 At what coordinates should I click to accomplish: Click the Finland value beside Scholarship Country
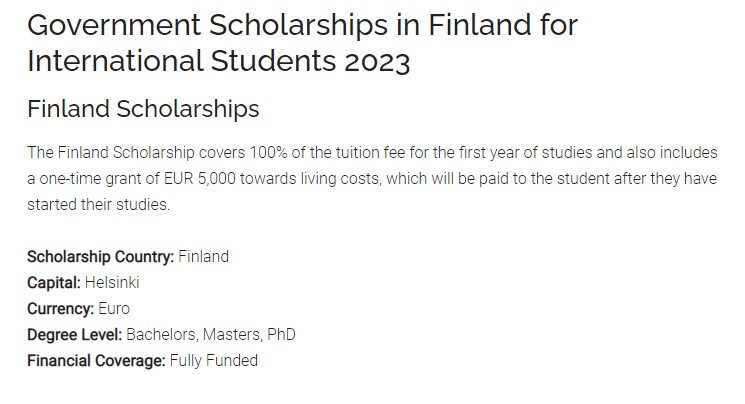203,257
